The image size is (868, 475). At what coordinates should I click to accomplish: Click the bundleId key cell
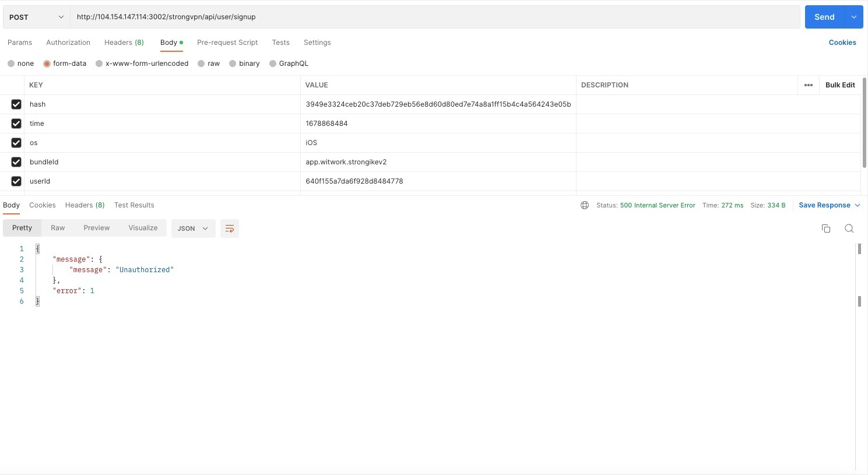click(x=162, y=162)
